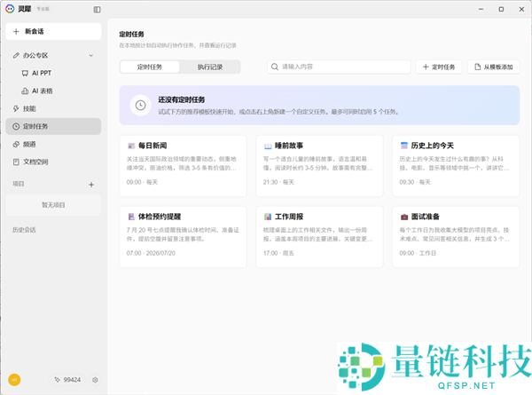Switch to the 定时任务 tab
This screenshot has height=395, width=532.
pos(150,67)
